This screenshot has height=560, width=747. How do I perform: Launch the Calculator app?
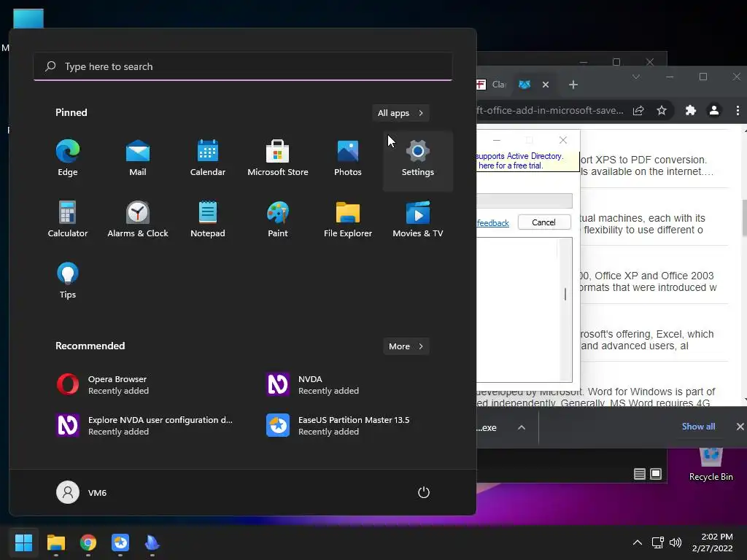tap(68, 220)
